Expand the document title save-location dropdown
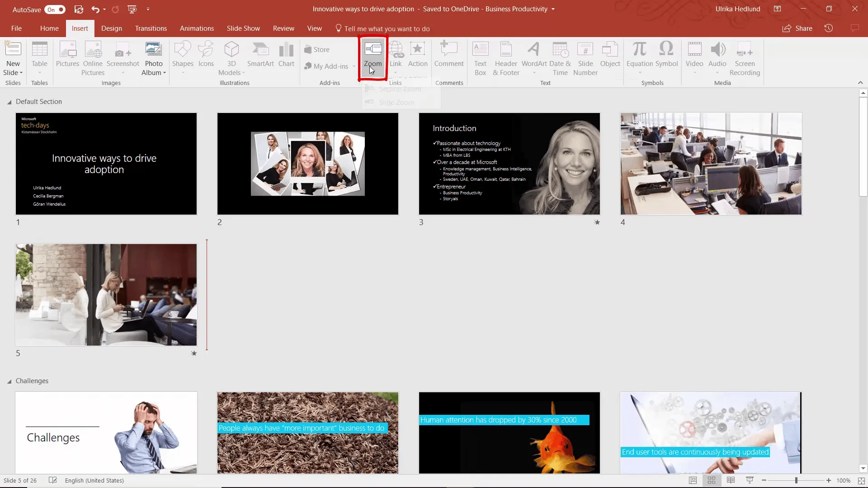Viewport: 868px width, 488px height. tap(553, 9)
